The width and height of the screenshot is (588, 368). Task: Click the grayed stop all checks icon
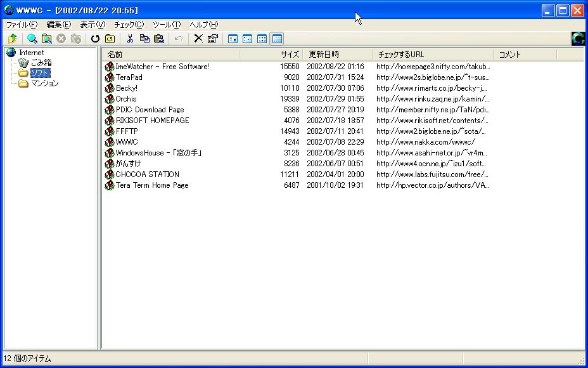tap(76, 39)
